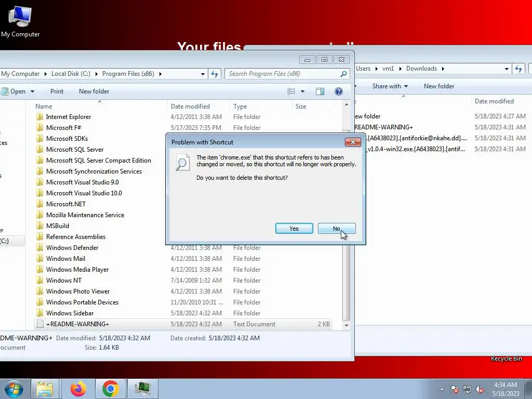The image size is (532, 399).
Task: Click scroll up arrow of Program Files list
Action: tap(347, 105)
